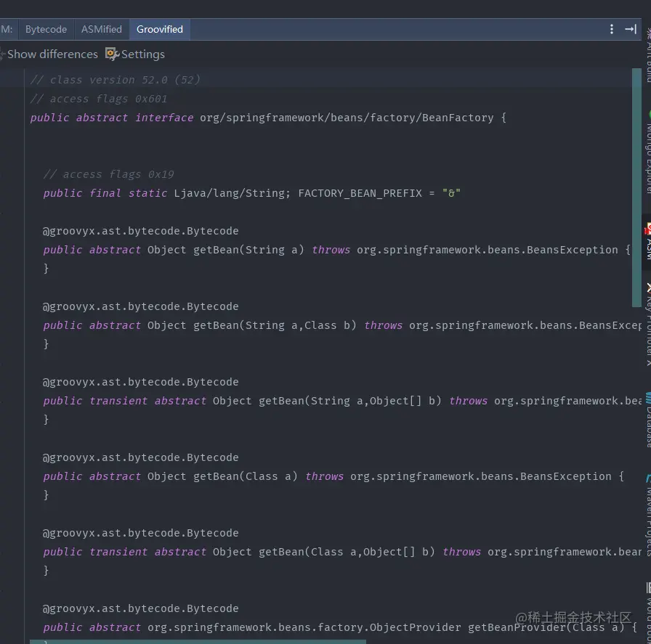Switch to the ASMified tab
651x644 pixels.
(102, 29)
